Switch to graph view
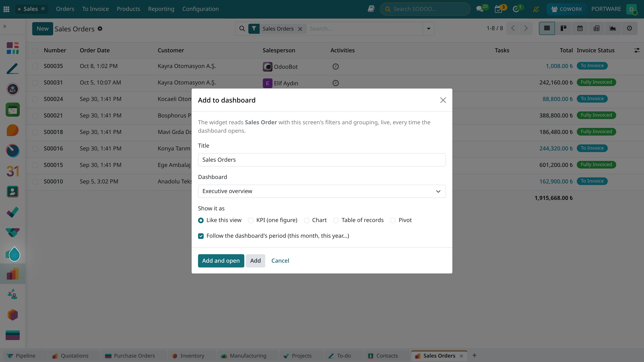Screen dimensions: 644x362 pyautogui.click(x=613, y=29)
